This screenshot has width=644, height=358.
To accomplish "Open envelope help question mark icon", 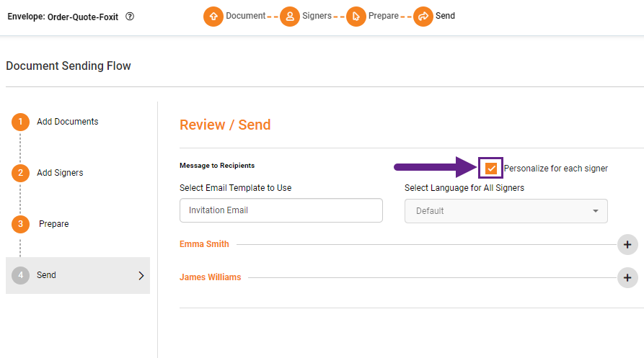I will click(130, 17).
